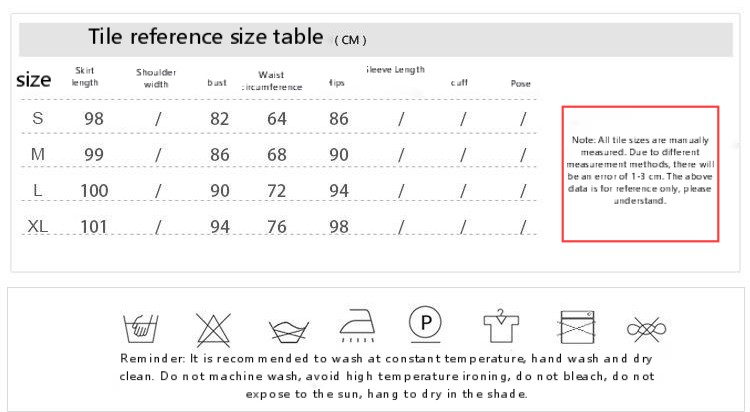Click the hand wash tub icon
The image size is (750, 412).
[x=138, y=327]
